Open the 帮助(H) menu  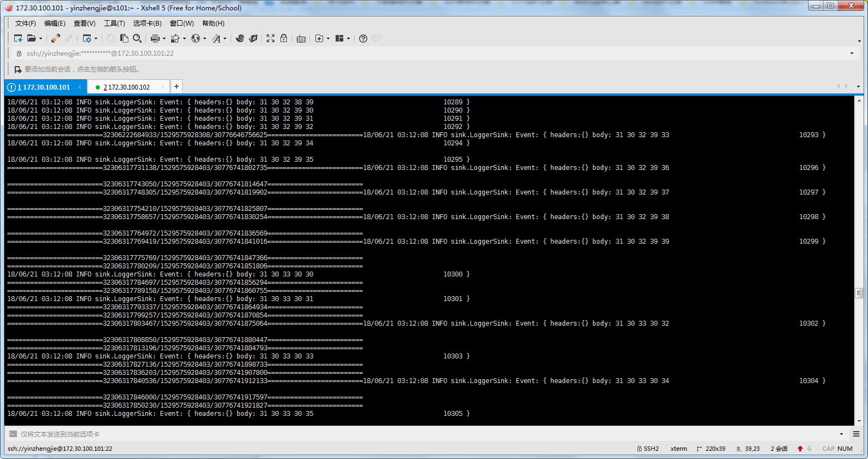[213, 23]
